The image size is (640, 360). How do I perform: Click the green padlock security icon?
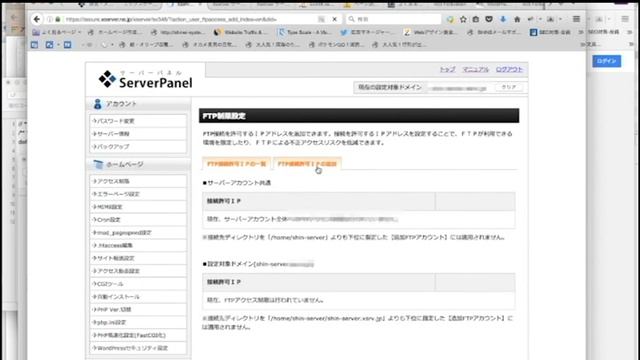click(x=58, y=19)
